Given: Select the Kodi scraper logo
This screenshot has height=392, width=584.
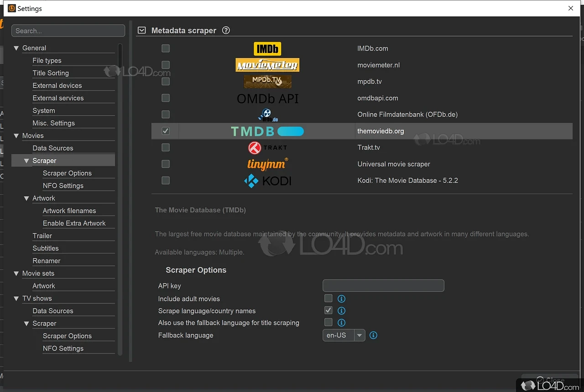Looking at the screenshot, I should click(x=267, y=181).
